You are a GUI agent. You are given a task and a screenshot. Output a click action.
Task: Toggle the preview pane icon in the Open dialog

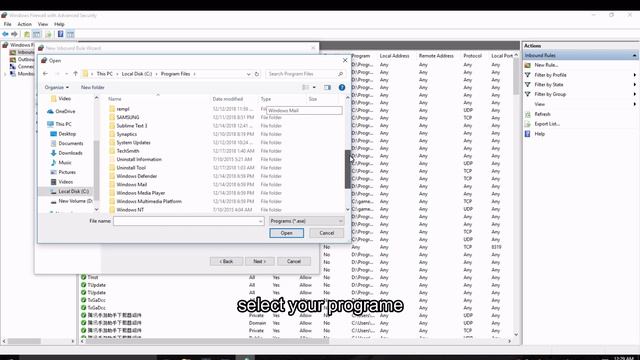[327, 87]
